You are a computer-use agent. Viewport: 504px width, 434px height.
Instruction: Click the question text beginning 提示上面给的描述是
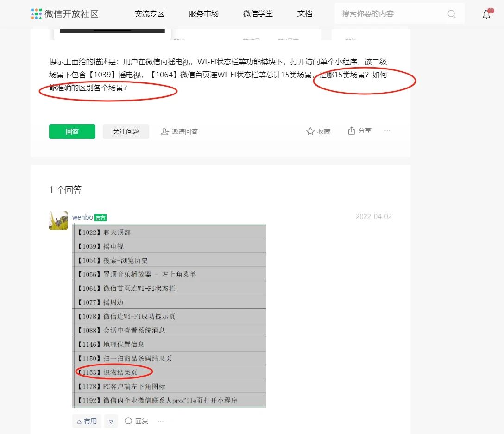point(218,75)
